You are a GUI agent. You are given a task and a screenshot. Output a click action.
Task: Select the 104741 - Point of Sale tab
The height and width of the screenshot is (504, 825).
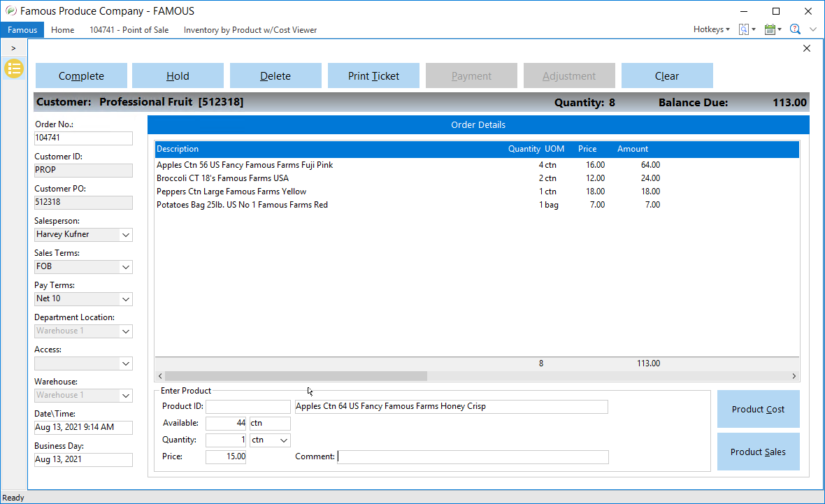[x=129, y=30]
